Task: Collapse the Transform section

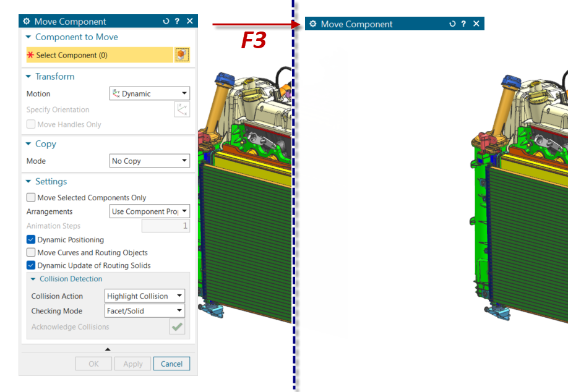Action: [28, 77]
